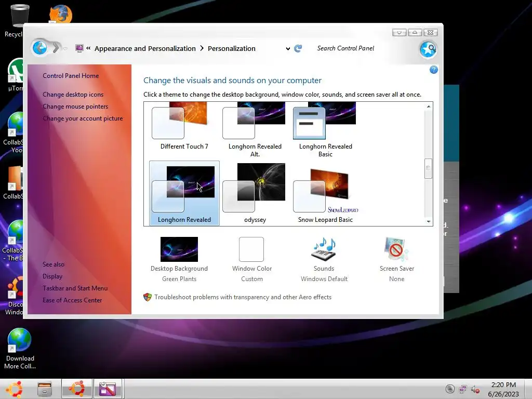Click the Control Panel icon in address bar
Image resolution: width=532 pixels, height=399 pixels.
pyautogui.click(x=79, y=48)
